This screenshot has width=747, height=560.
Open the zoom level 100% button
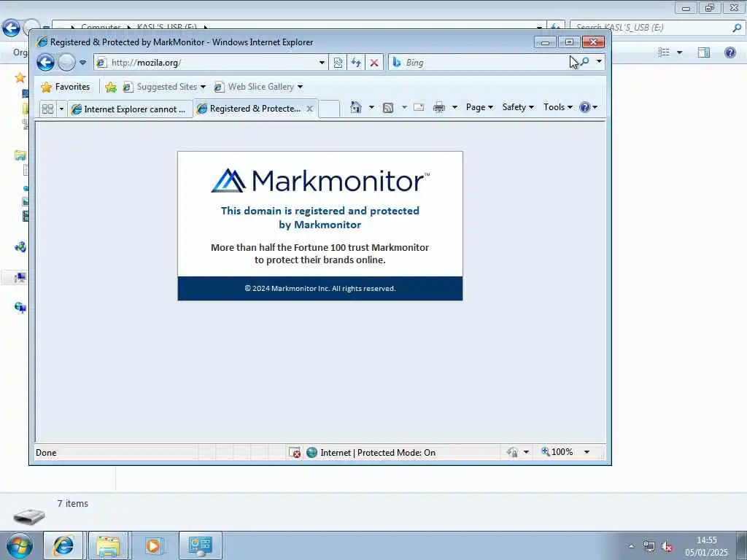(557, 452)
